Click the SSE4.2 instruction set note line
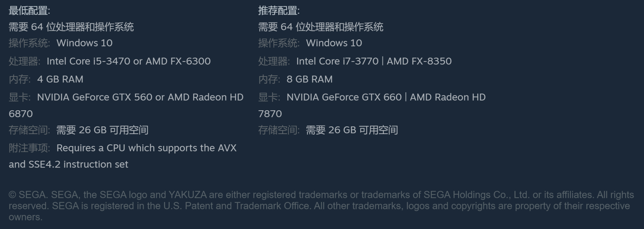 [68, 164]
